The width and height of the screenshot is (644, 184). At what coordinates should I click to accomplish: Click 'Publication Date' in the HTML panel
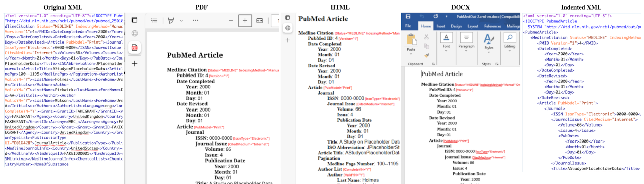[354, 120]
